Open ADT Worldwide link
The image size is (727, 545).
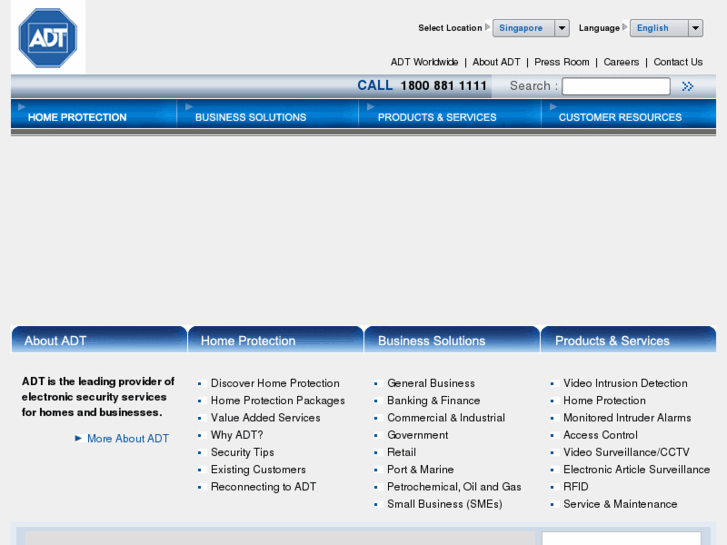424,62
